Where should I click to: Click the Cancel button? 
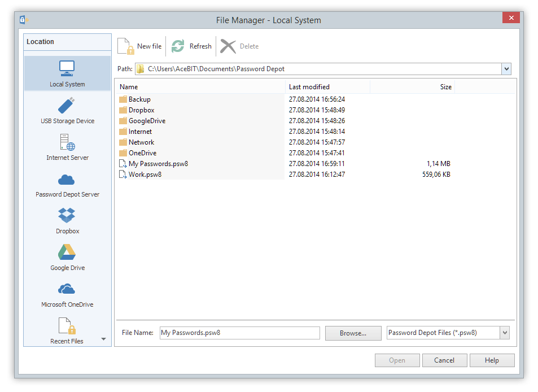point(444,360)
